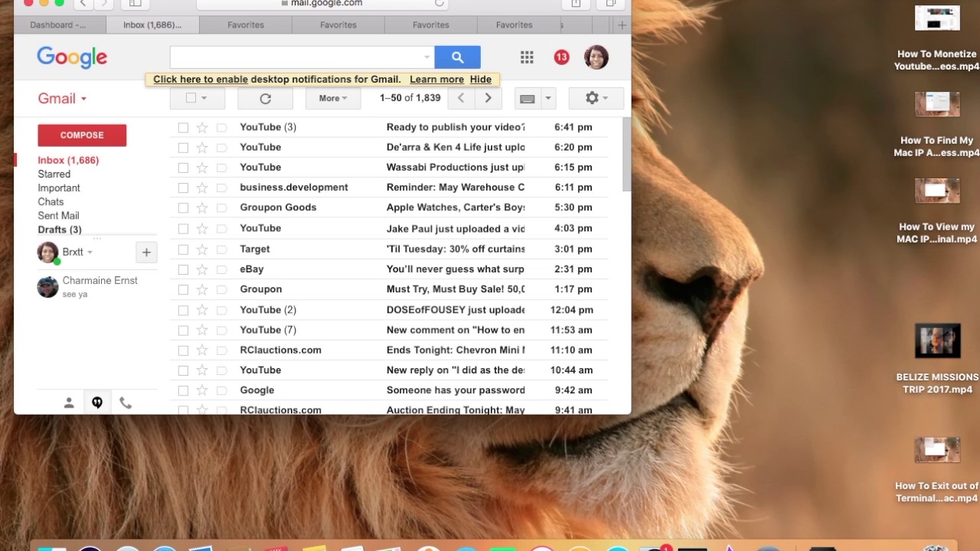Click here to enable notifications link
Image resolution: width=980 pixels, height=551 pixels.
(x=201, y=80)
